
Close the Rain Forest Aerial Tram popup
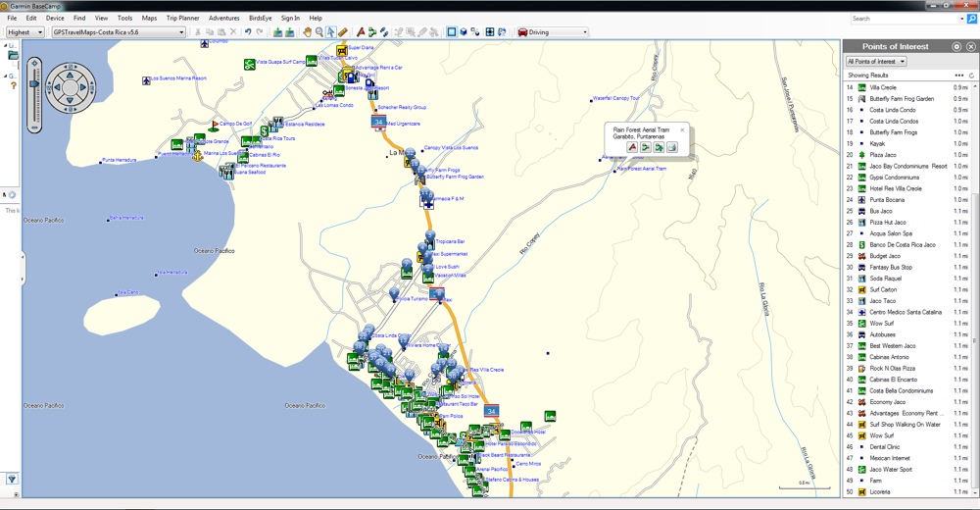682,130
